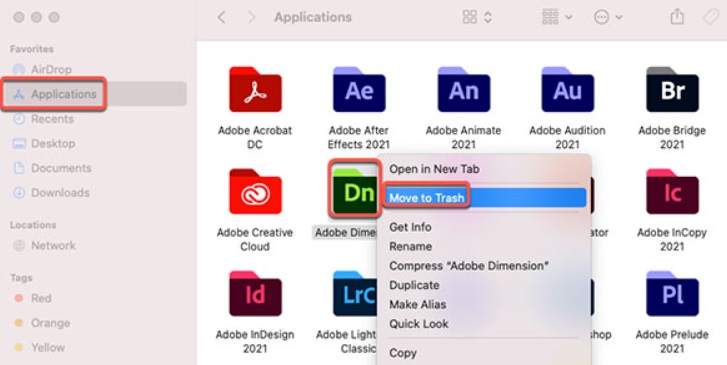Viewport: 727px width, 365px height.
Task: Click the "Adobe InDesign 2021" label
Action: coord(255,341)
